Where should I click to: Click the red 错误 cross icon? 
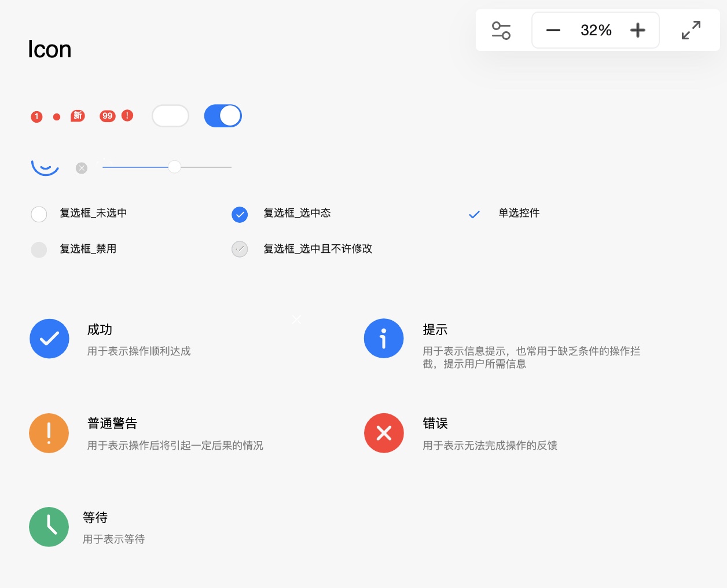[x=384, y=433]
